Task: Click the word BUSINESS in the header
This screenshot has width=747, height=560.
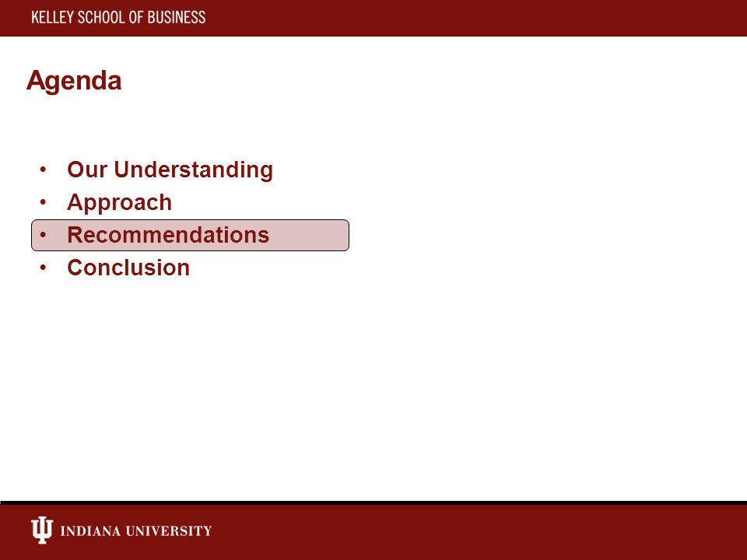Action: point(177,18)
